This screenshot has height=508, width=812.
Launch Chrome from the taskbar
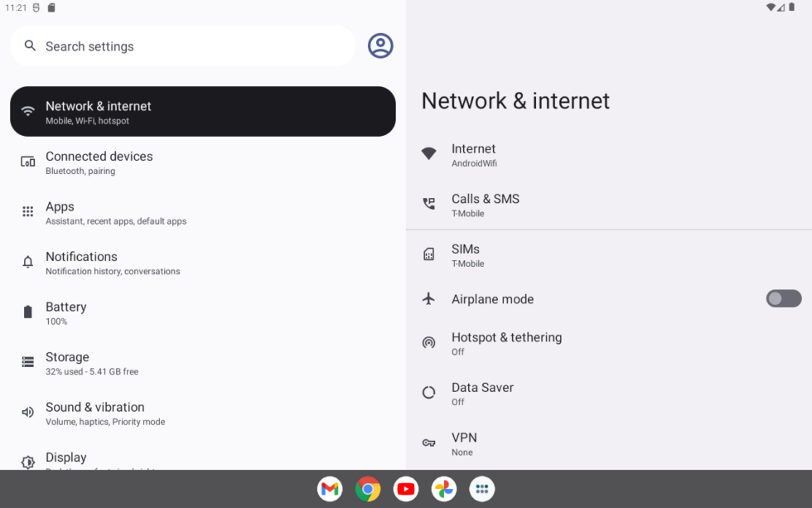point(368,489)
